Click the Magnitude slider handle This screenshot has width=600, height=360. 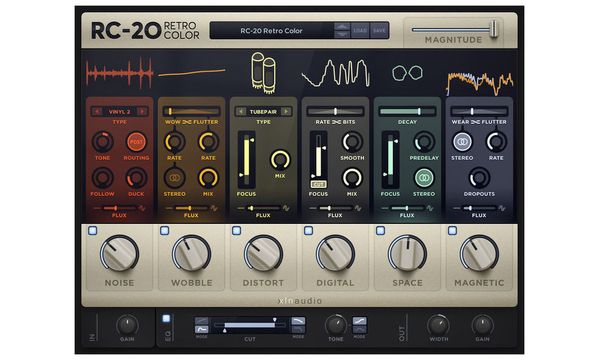(x=494, y=29)
